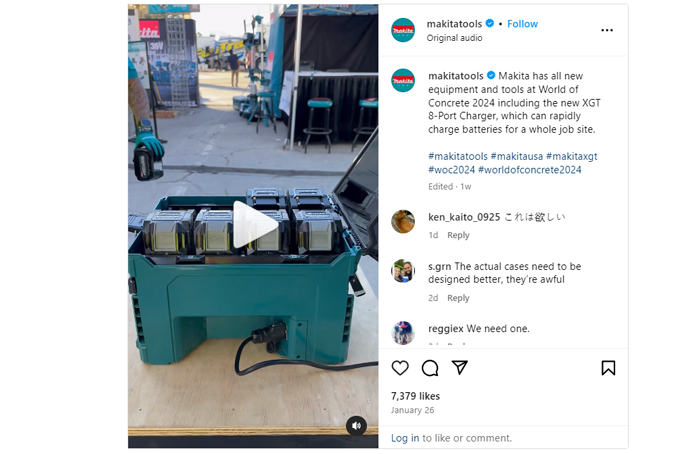Open more options three-dot menu

pos(607,30)
